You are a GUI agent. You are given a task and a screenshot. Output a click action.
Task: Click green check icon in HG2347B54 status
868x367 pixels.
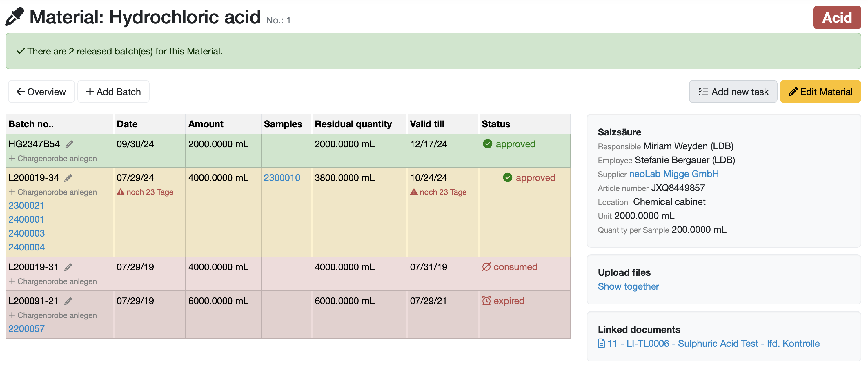(x=487, y=144)
